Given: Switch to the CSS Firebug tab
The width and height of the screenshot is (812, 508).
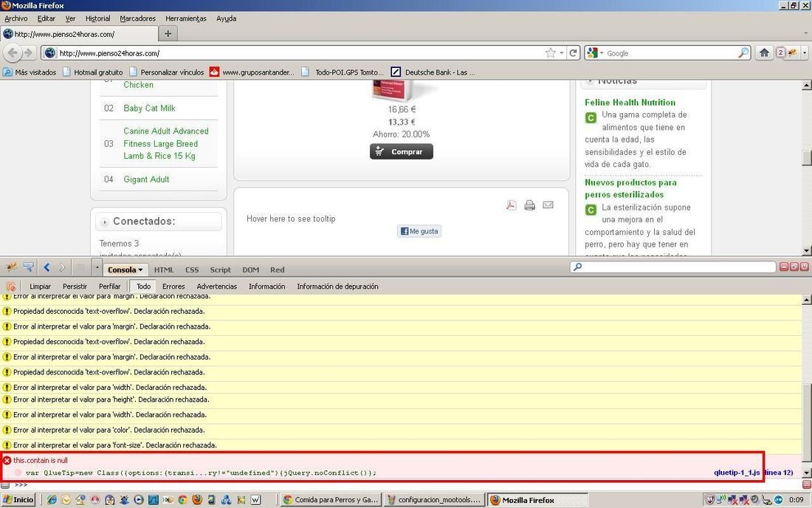Looking at the screenshot, I should [x=192, y=270].
